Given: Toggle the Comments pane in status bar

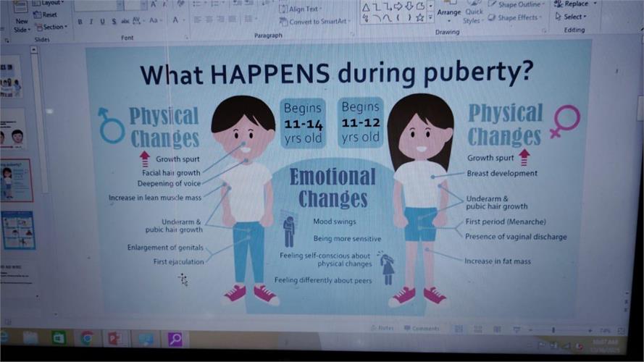Looking at the screenshot, I should [x=422, y=329].
